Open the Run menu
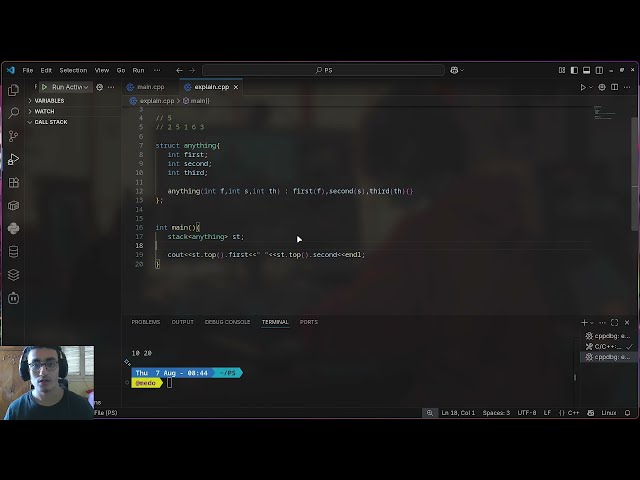Viewport: 640px width, 480px height. tap(138, 70)
